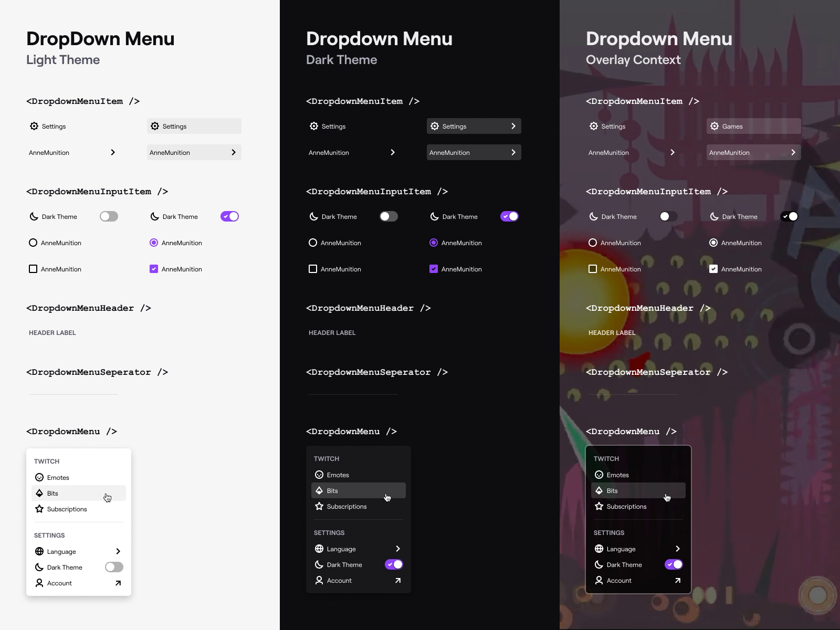Image resolution: width=840 pixels, height=630 pixels.
Task: Click TWITCH header in light dropdown menu
Action: coord(47,461)
